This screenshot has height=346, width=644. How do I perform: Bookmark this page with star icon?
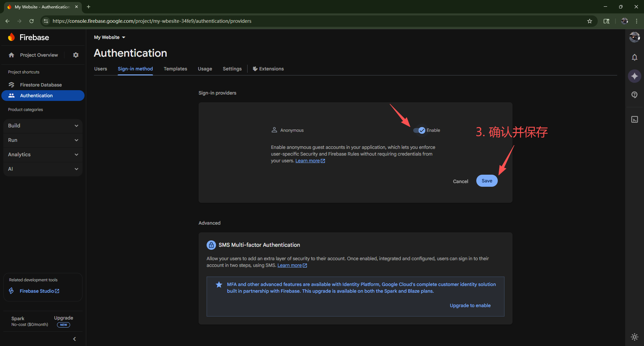(590, 21)
